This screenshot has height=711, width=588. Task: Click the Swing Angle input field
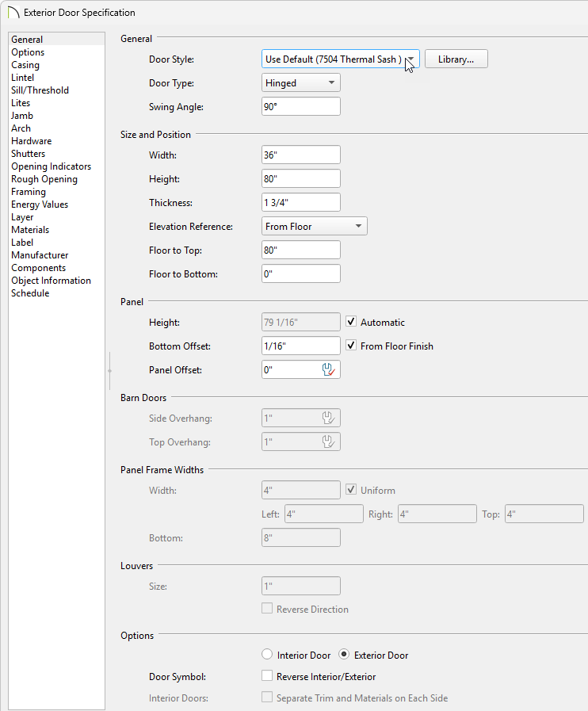point(301,106)
